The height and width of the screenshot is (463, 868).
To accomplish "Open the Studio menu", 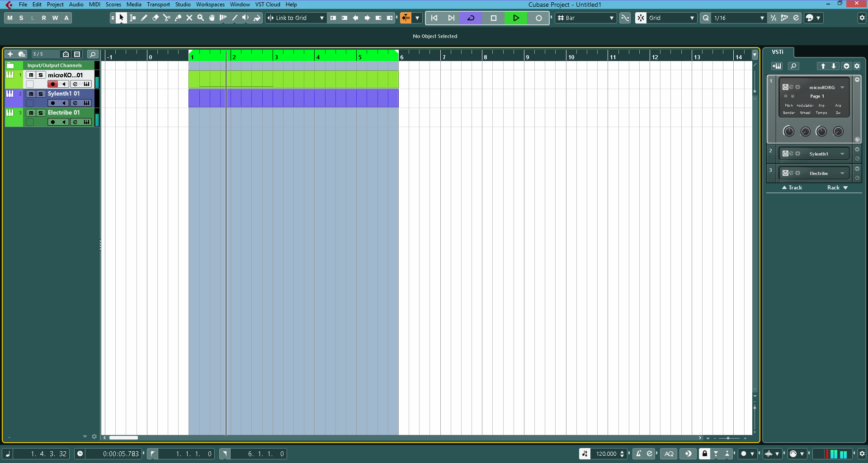I will 183,5.
